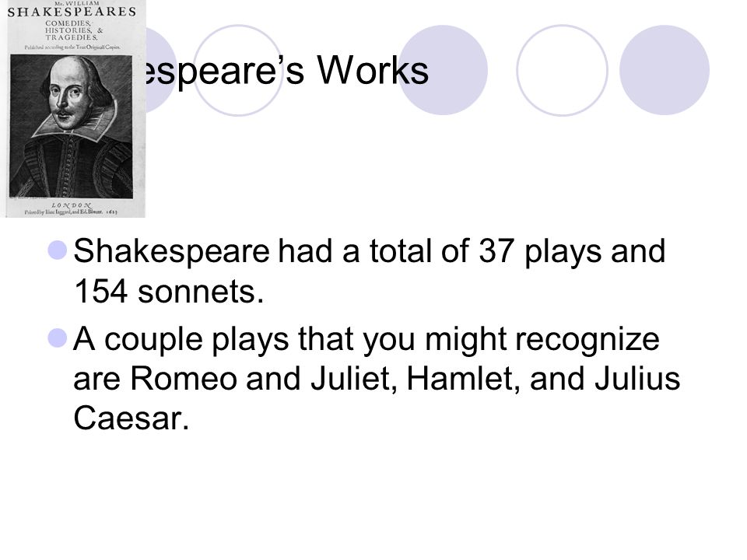Click the words 'Julius' at line end
The width and height of the screenshot is (747, 560).
(x=637, y=379)
